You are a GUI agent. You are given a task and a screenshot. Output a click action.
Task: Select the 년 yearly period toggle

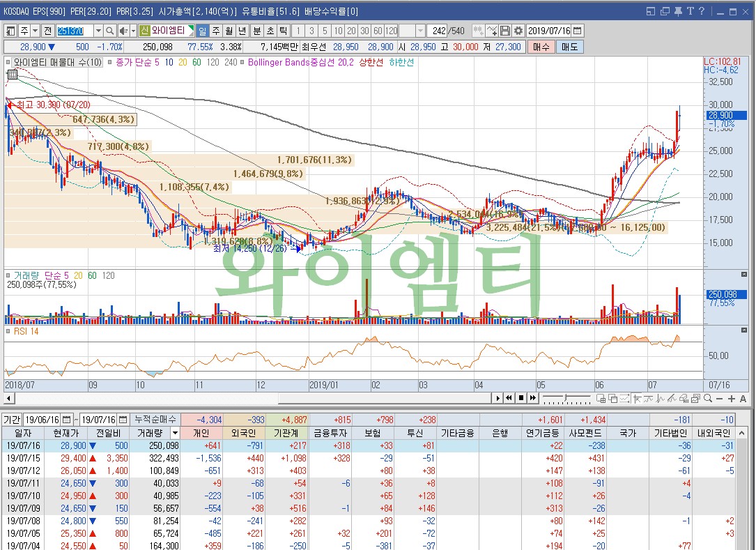coord(242,31)
